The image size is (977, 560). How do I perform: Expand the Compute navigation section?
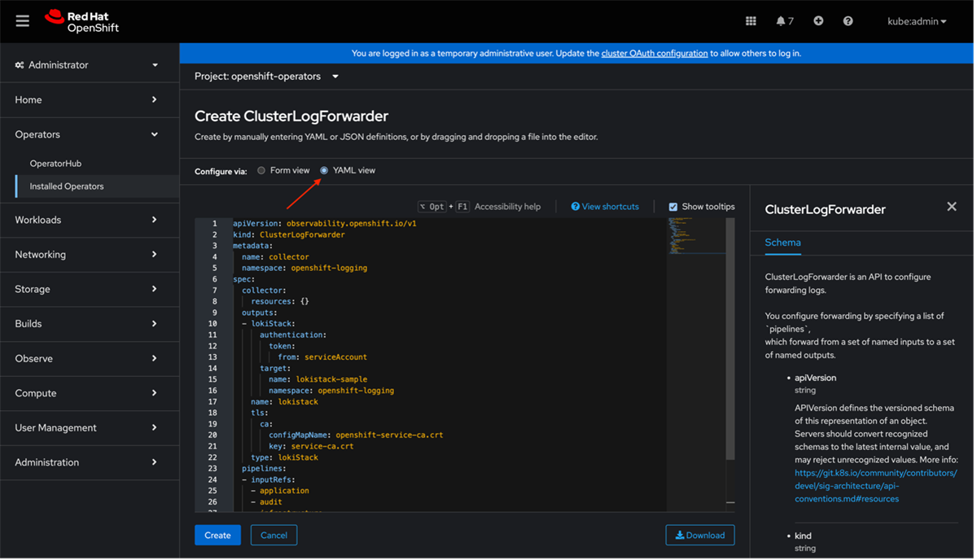click(x=89, y=393)
